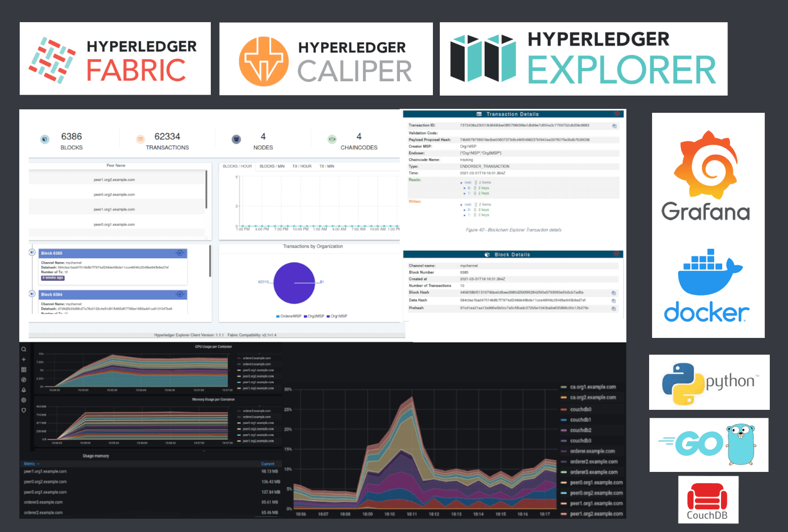Click the Nodes icon in the Explorer stats

(x=236, y=139)
